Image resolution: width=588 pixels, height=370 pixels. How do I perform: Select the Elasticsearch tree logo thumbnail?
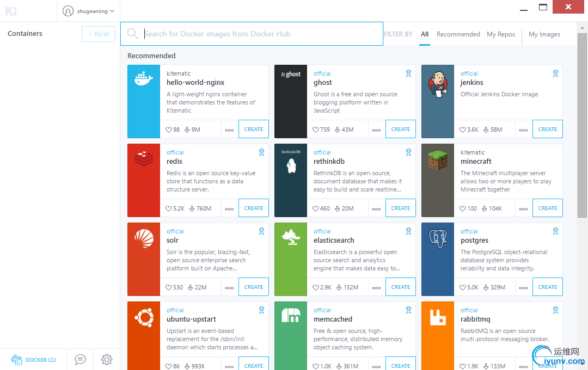291,260
